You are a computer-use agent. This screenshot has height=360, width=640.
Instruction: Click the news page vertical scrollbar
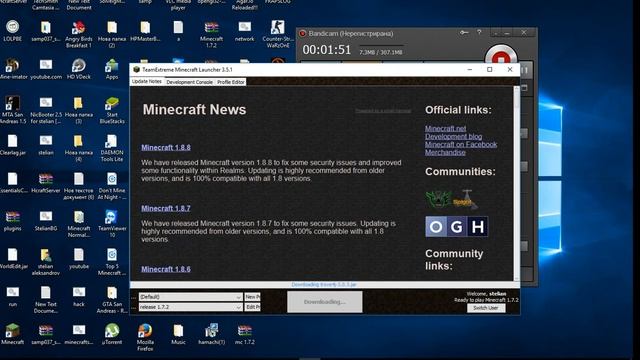click(x=516, y=183)
